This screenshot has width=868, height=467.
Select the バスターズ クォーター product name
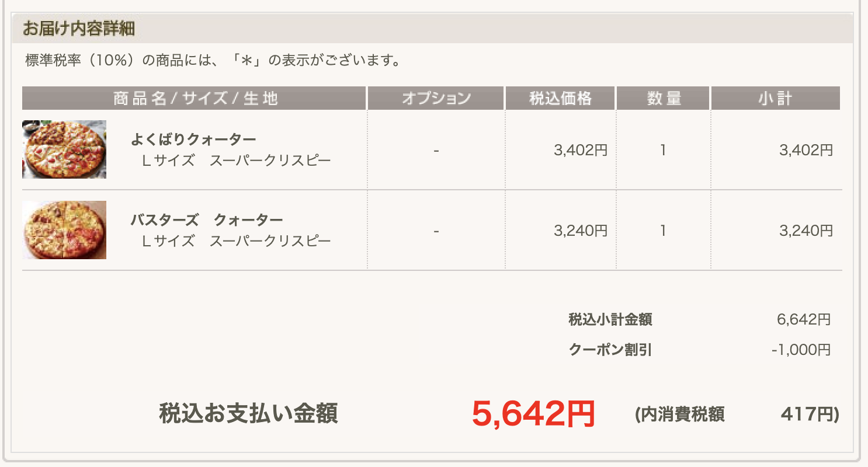point(206,221)
